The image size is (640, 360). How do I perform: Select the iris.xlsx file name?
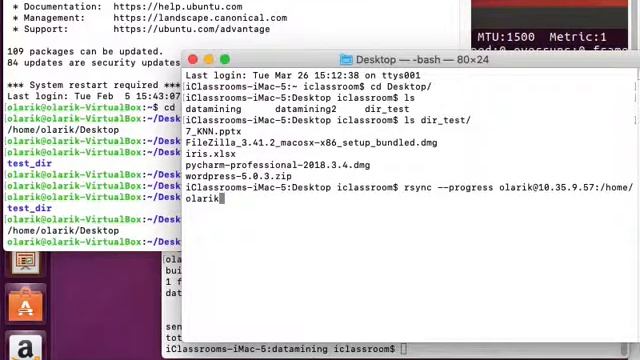(210, 154)
